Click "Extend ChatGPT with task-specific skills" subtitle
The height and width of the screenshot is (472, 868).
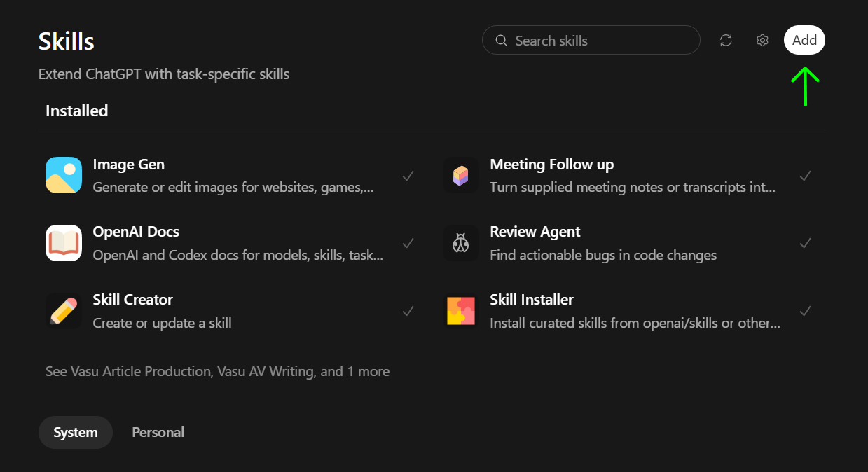click(164, 74)
